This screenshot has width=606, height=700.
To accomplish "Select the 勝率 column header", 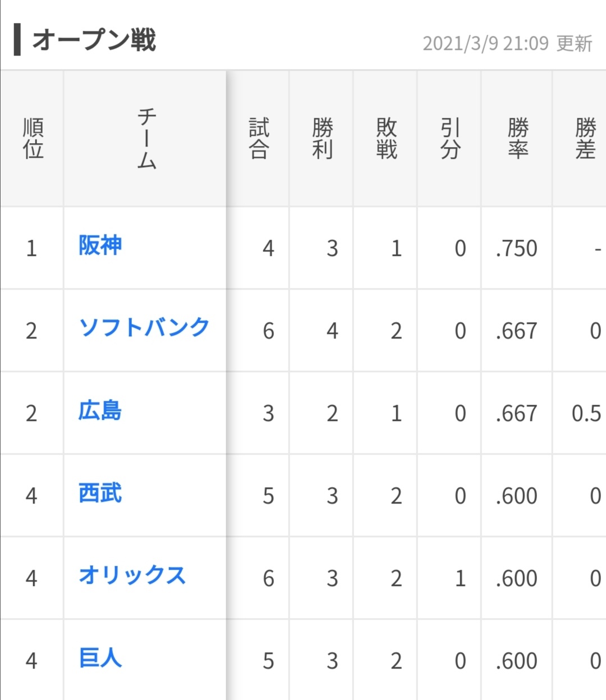I will pos(517,138).
